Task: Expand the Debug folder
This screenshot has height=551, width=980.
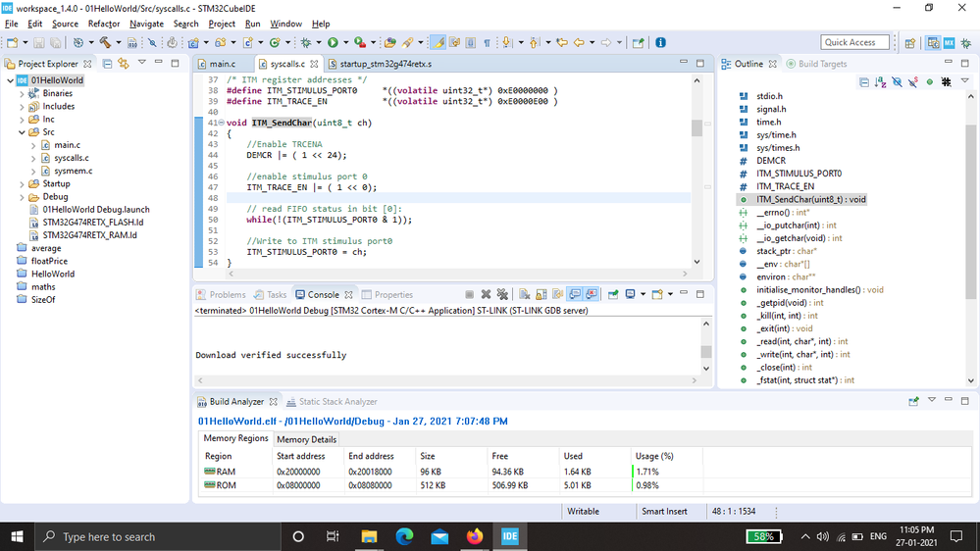Action: point(22,197)
